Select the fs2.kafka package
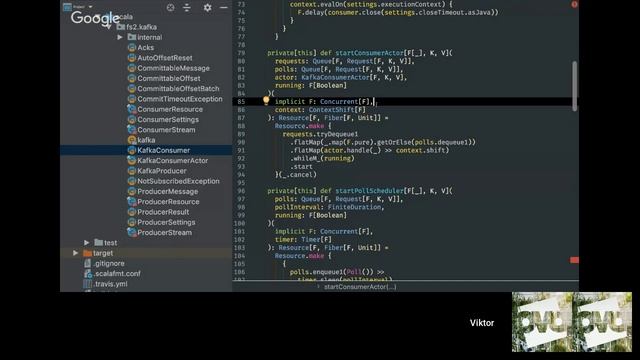This screenshot has height=360, width=640. click(141, 27)
